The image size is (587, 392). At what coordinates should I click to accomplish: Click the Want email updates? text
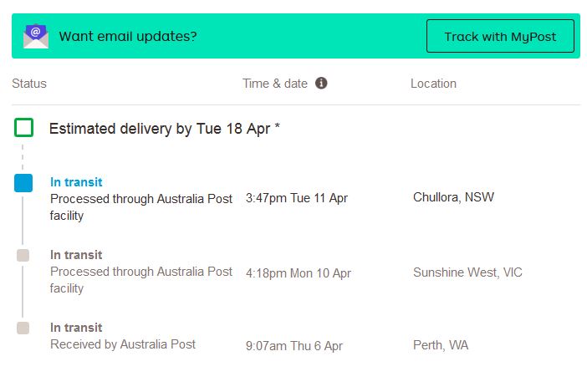click(x=128, y=36)
